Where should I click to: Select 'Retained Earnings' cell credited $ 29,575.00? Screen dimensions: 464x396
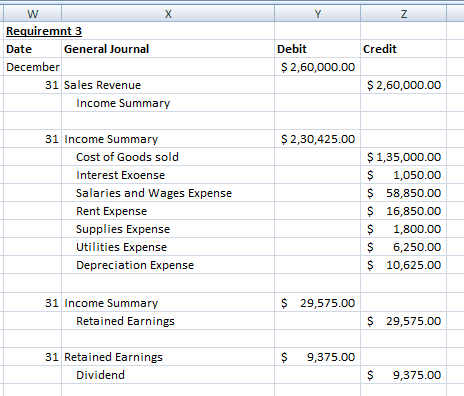pos(168,321)
